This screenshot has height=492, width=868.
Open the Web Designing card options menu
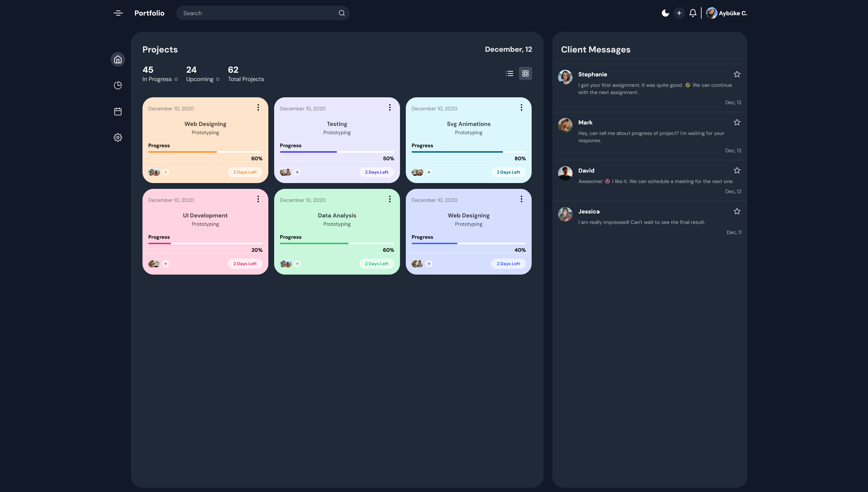click(x=258, y=107)
